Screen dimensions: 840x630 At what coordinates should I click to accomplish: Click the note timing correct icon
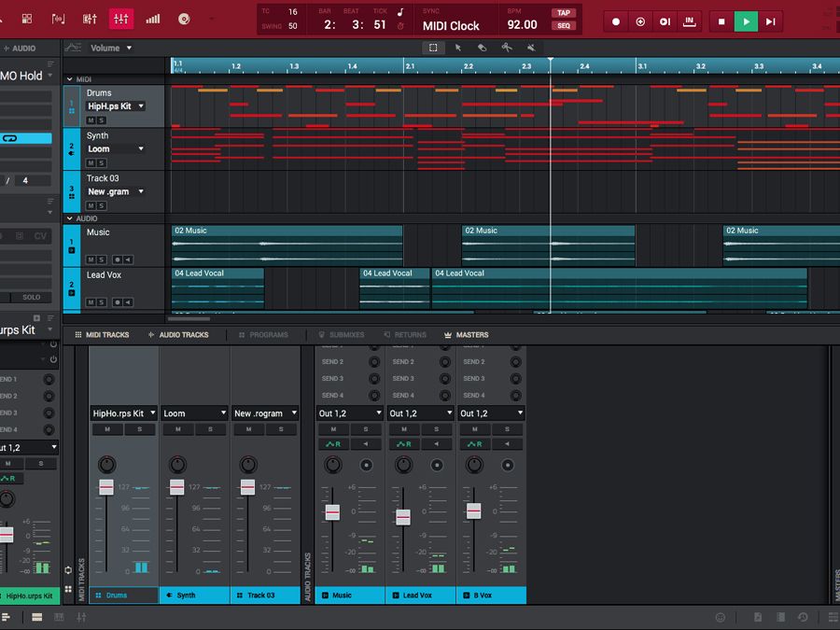click(x=400, y=12)
